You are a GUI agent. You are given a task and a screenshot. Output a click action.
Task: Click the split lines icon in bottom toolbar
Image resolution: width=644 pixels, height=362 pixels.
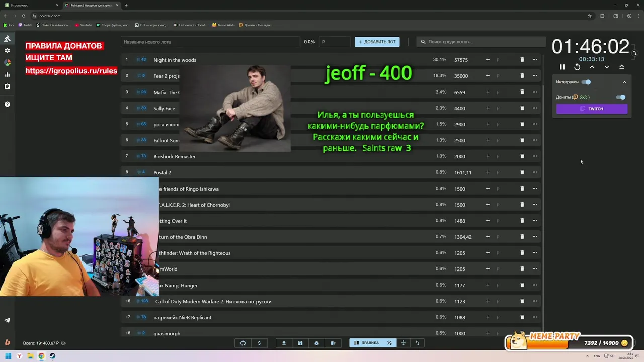pyautogui.click(x=403, y=343)
